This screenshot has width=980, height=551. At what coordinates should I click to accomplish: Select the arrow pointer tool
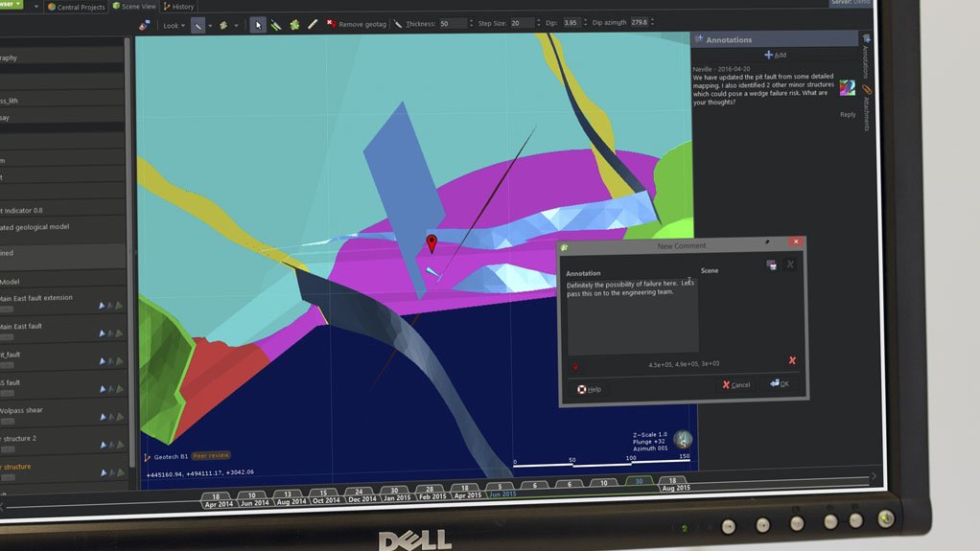click(258, 25)
